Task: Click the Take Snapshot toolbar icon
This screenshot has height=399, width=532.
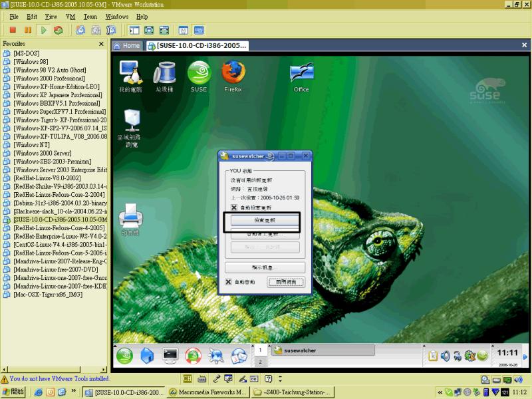Action: 80,30
